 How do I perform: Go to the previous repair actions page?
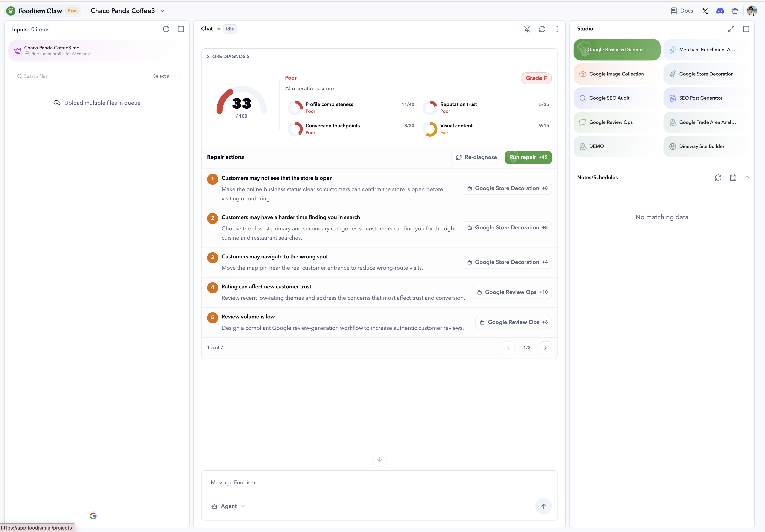508,347
